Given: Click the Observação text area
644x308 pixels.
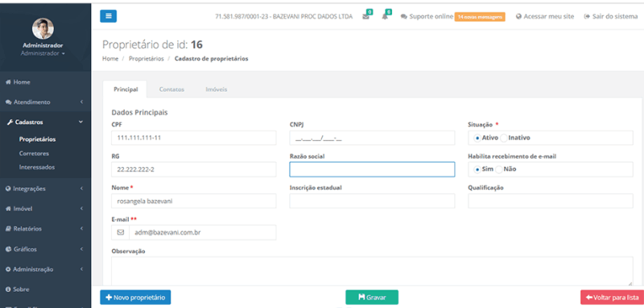Looking at the screenshot, I should (x=372, y=272).
